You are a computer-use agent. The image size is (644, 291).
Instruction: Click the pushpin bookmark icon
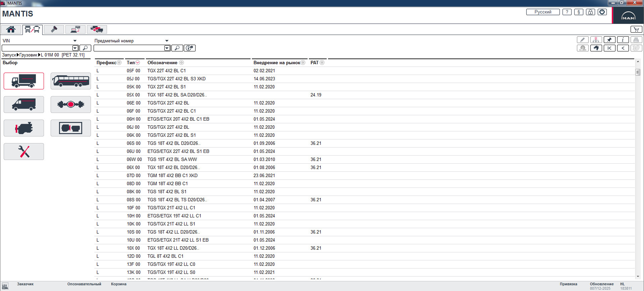[x=609, y=40]
